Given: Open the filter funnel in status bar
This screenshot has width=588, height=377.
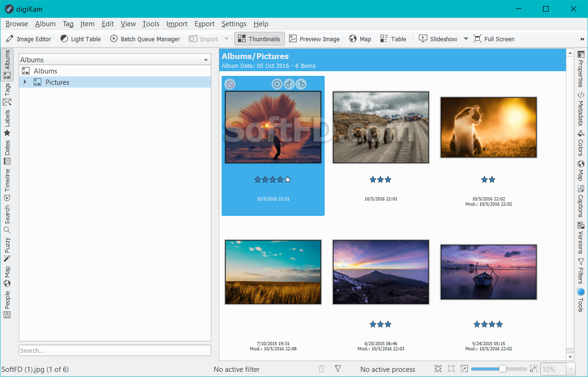Looking at the screenshot, I should point(338,369).
